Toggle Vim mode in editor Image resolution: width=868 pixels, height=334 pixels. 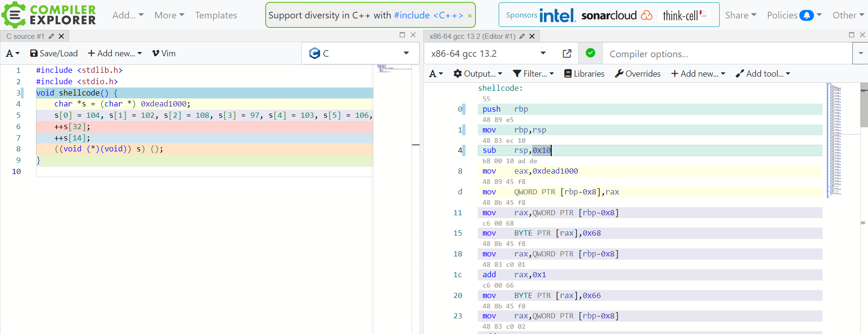(163, 53)
